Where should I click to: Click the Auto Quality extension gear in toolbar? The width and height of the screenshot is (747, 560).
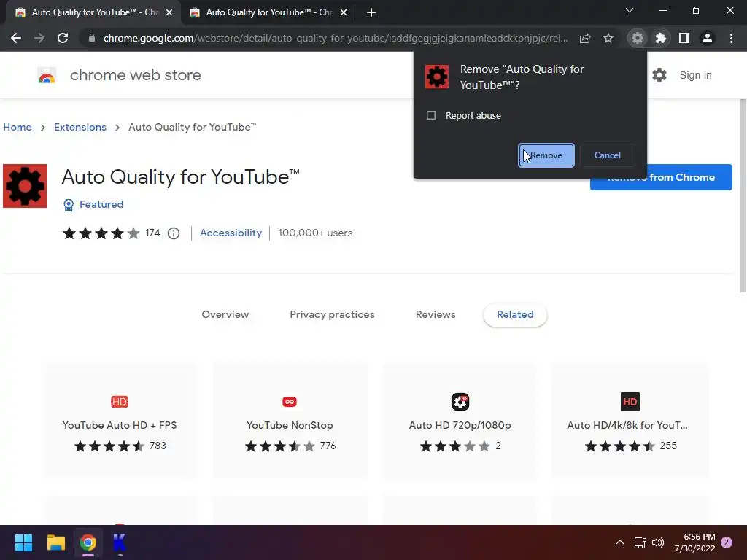point(638,38)
